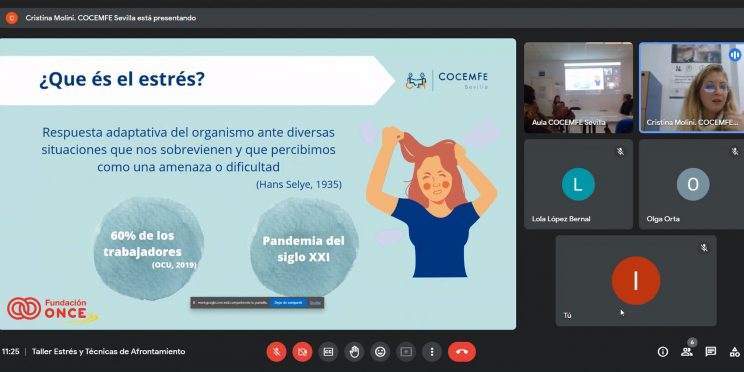This screenshot has width=744, height=372.
Task: Click muted mic icon on Tú tile
Action: click(x=704, y=248)
